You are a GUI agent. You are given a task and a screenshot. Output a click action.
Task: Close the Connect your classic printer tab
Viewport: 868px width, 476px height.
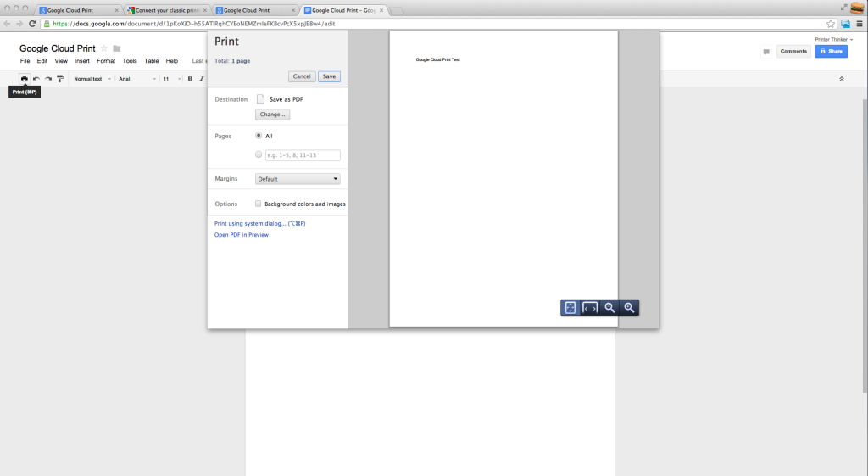tap(205, 10)
